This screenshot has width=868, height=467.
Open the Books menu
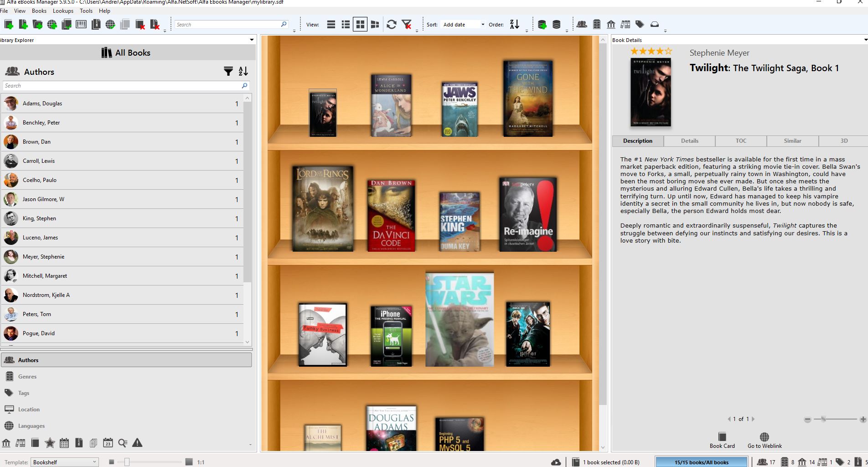tap(39, 11)
